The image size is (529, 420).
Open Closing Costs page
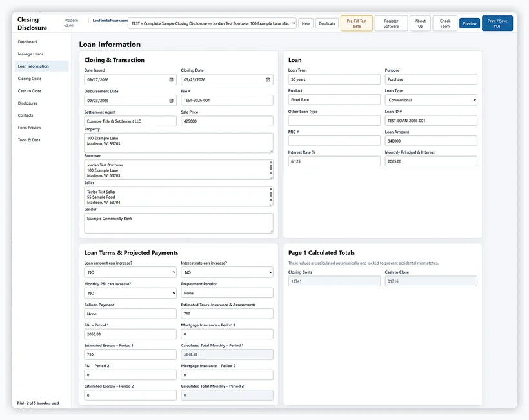click(x=29, y=79)
